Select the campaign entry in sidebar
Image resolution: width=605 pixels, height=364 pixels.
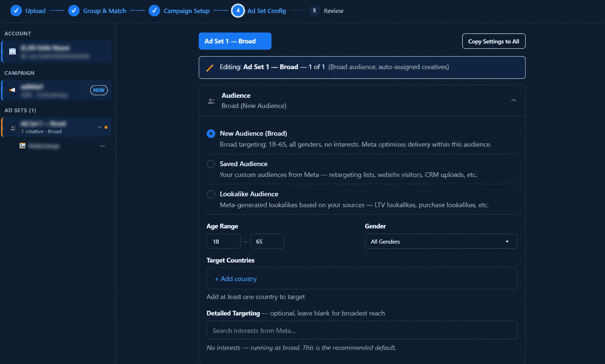pyautogui.click(x=57, y=90)
